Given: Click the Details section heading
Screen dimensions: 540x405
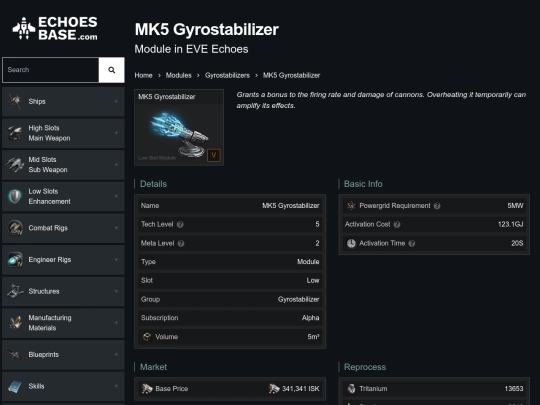Looking at the screenshot, I should coord(153,184).
